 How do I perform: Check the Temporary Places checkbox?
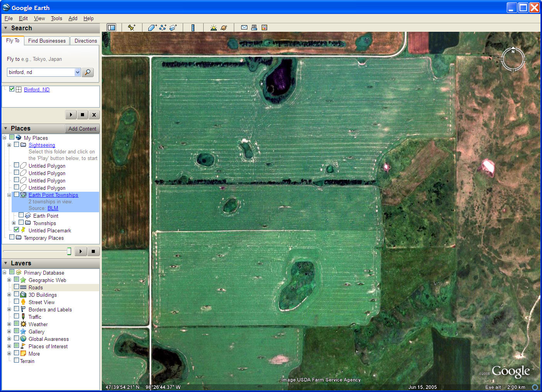coord(12,237)
